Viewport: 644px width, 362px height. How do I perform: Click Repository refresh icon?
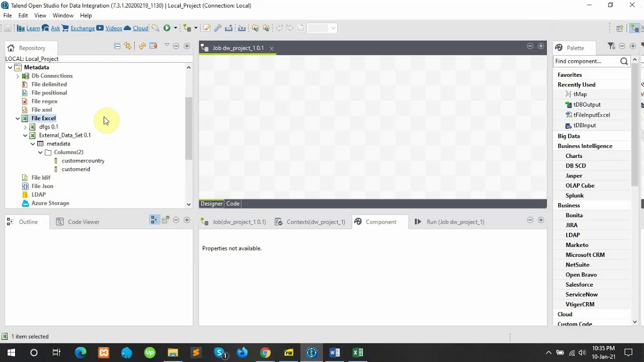coord(142,46)
